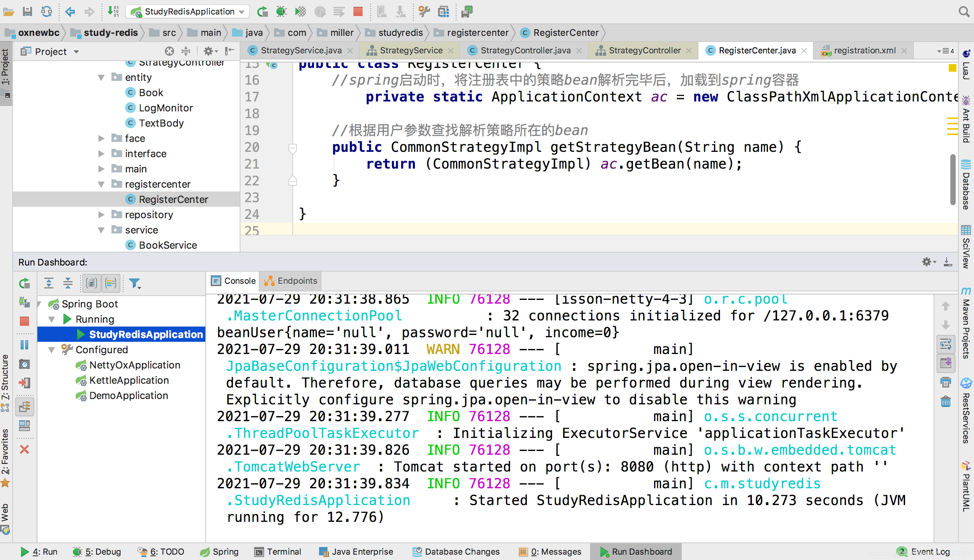Expand the repository folder in project tree
The width and height of the screenshot is (974, 560).
(x=102, y=215)
